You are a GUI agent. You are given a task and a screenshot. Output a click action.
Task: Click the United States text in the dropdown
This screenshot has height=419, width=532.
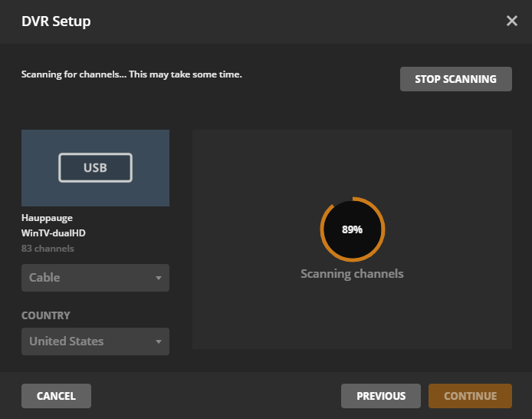click(x=66, y=341)
